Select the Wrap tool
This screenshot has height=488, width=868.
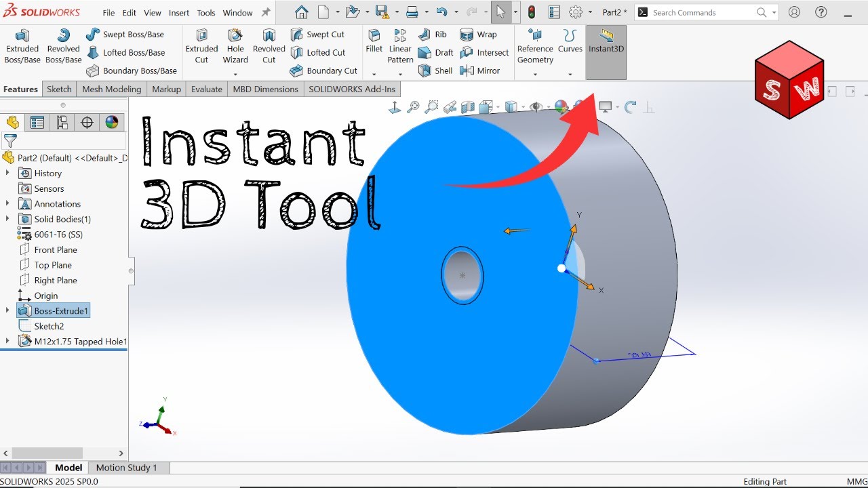pos(478,35)
